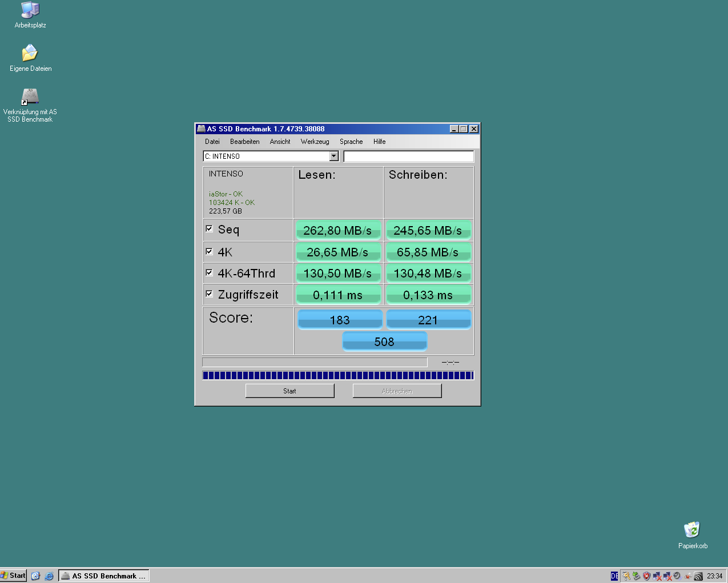
Task: Launch Internet Explorer from quick launch
Action: [49, 576]
